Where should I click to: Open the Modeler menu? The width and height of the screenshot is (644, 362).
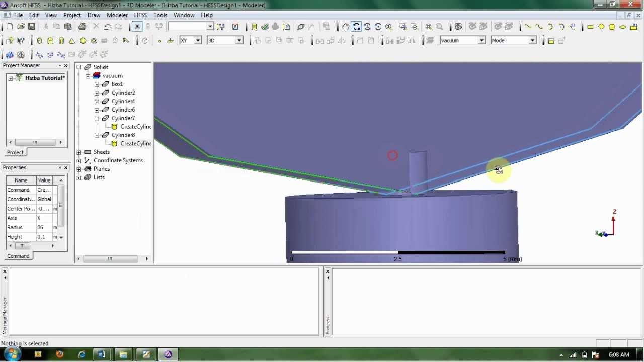117,15
